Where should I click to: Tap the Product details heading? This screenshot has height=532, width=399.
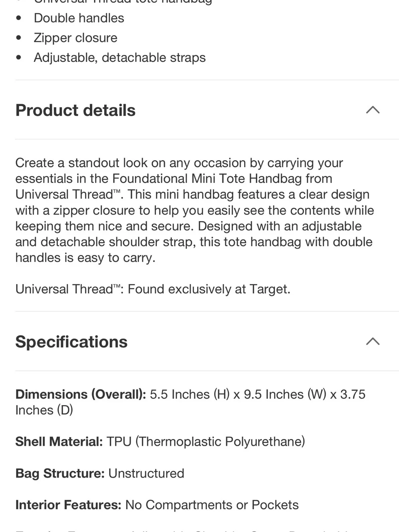(x=75, y=110)
